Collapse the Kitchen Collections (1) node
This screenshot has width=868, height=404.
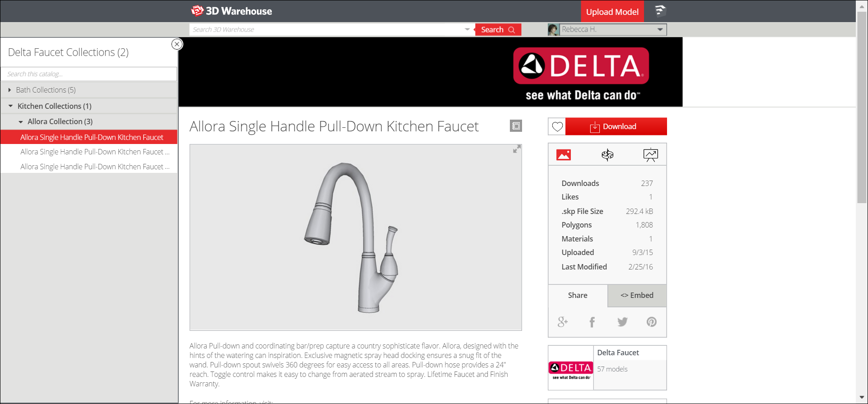(x=10, y=106)
